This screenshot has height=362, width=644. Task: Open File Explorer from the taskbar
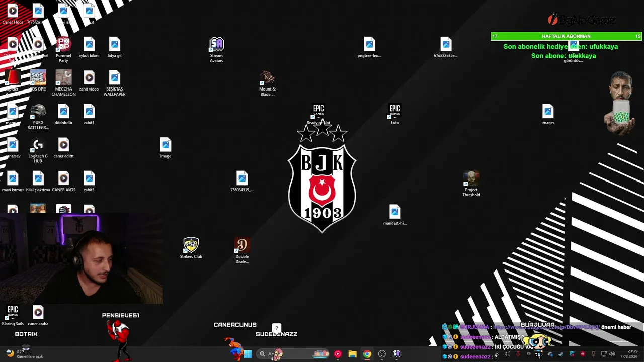tap(352, 354)
